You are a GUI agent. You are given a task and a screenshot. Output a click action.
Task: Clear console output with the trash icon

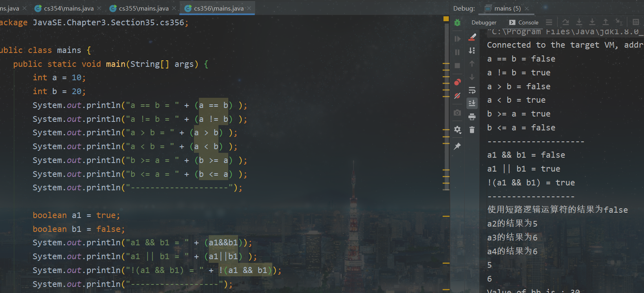click(472, 130)
